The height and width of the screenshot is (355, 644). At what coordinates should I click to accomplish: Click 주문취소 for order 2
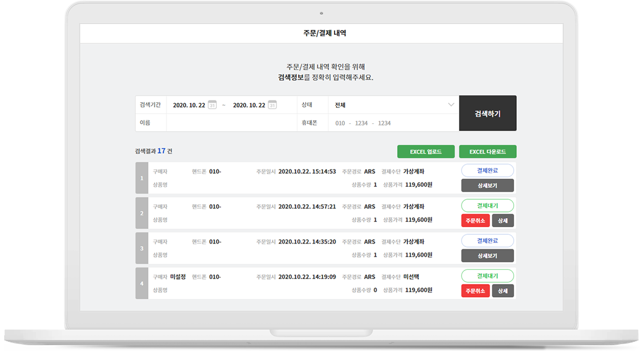click(x=475, y=221)
